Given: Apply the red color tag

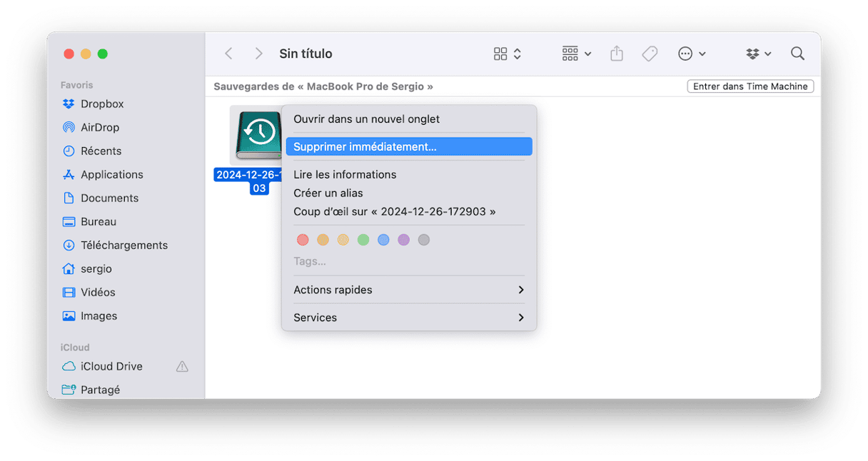Looking at the screenshot, I should (303, 240).
